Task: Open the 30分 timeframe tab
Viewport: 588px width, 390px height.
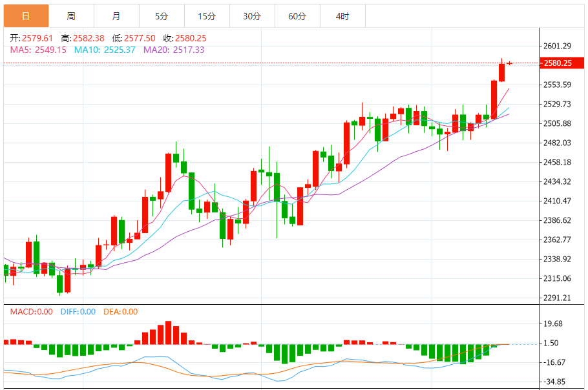Action: [253, 16]
